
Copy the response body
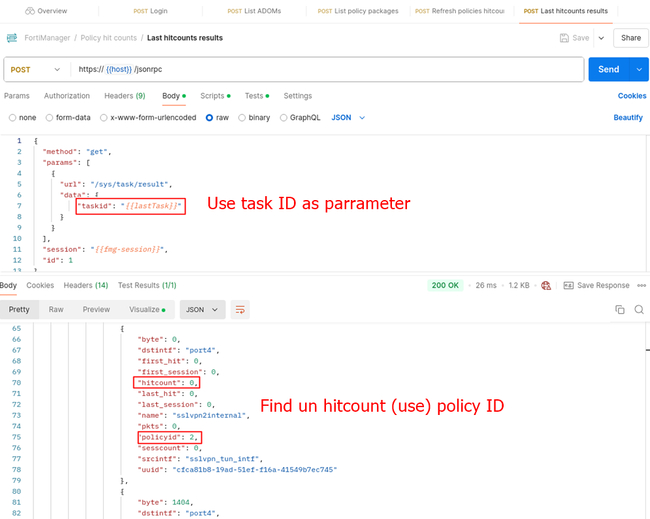pos(620,310)
